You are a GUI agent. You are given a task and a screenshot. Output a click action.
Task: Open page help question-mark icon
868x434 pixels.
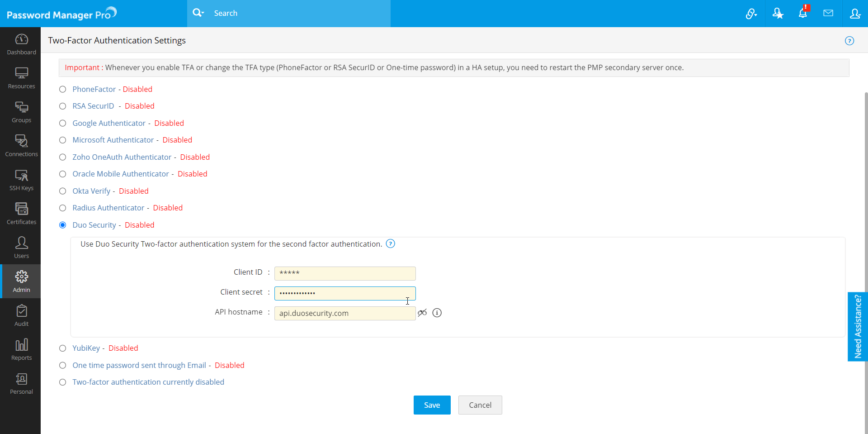[849, 41]
